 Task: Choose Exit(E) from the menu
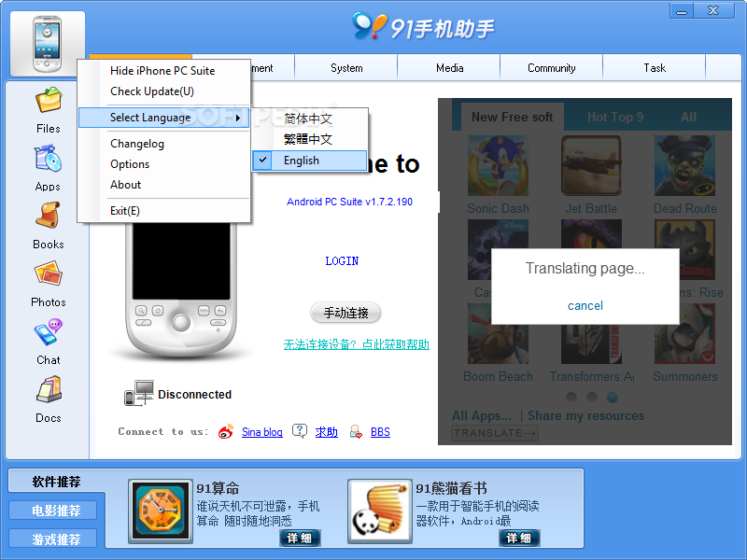(164, 211)
